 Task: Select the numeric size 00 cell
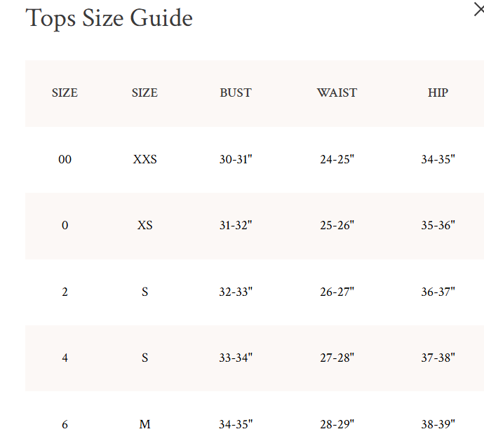[x=65, y=160]
